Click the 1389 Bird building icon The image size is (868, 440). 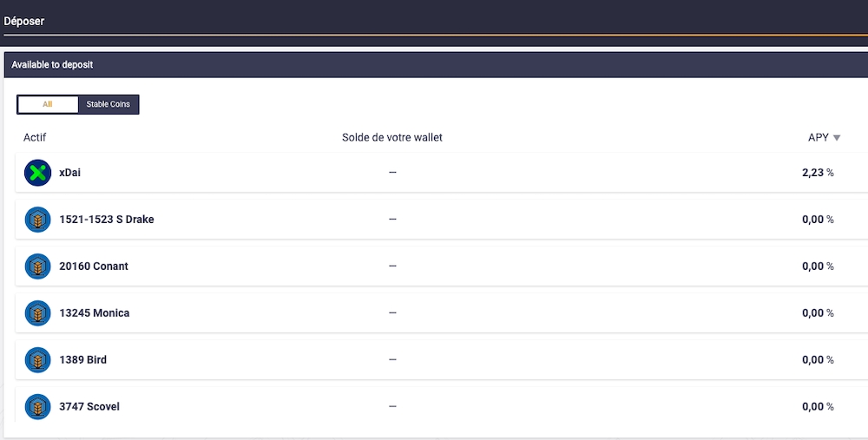point(37,360)
